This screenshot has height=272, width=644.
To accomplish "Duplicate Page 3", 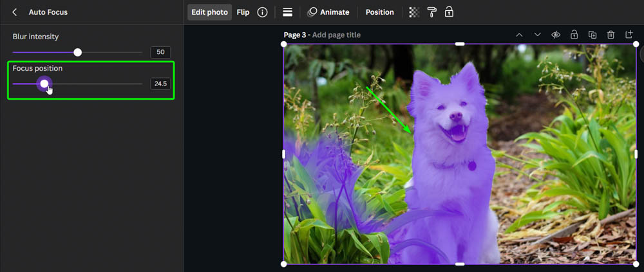I will tap(592, 35).
